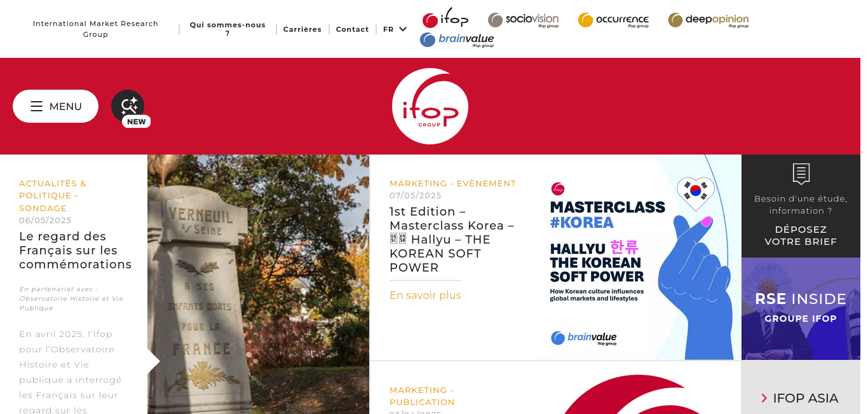Open Le regard des Français article title

pos(76,251)
